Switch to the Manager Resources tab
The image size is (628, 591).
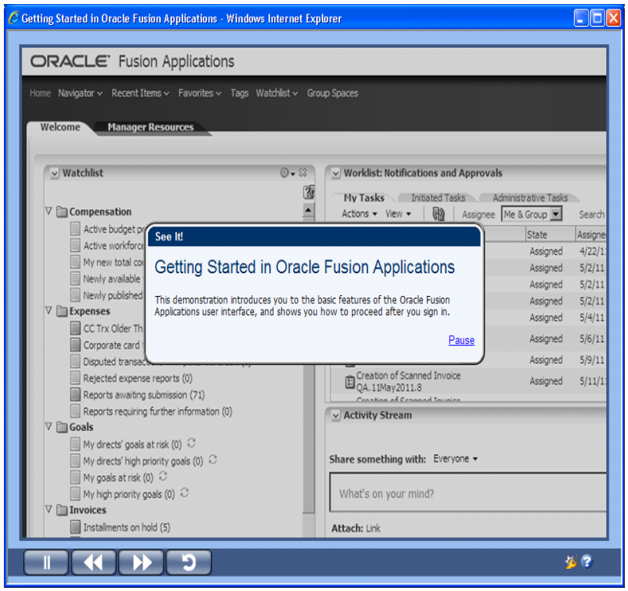click(x=151, y=127)
